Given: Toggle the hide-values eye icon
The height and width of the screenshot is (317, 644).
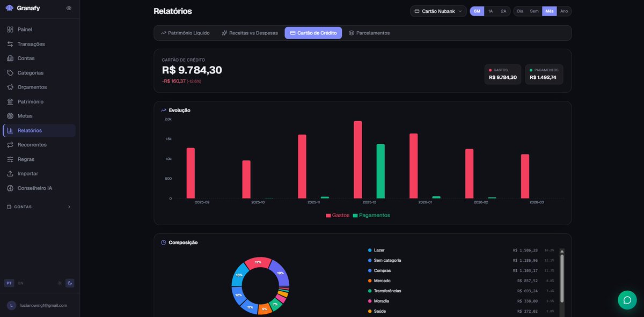Looking at the screenshot, I should click(69, 8).
